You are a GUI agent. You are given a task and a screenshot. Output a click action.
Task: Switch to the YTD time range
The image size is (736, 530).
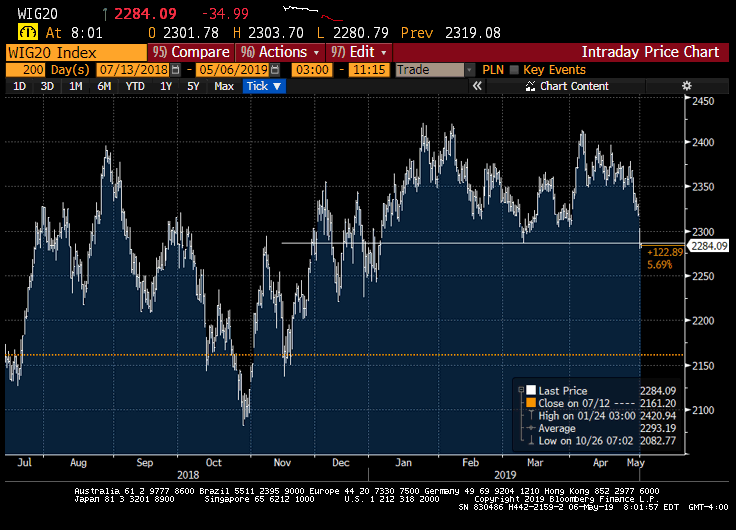click(x=134, y=87)
